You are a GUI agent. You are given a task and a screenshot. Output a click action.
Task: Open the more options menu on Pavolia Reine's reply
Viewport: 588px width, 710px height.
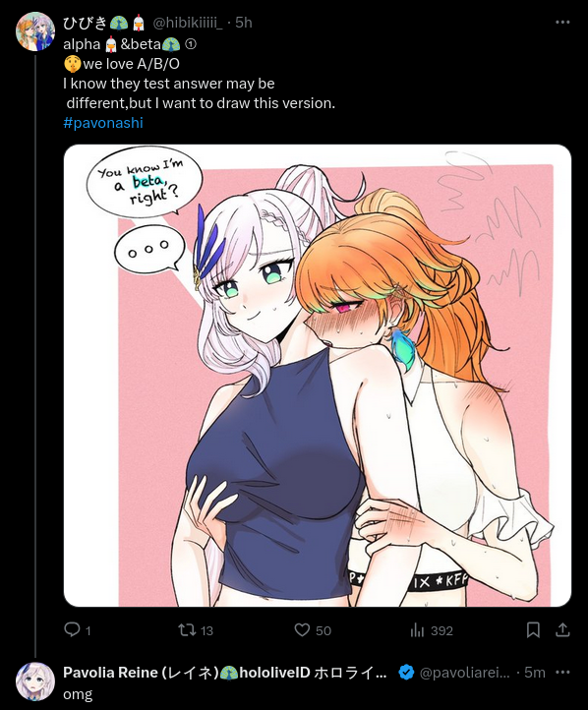tap(562, 673)
